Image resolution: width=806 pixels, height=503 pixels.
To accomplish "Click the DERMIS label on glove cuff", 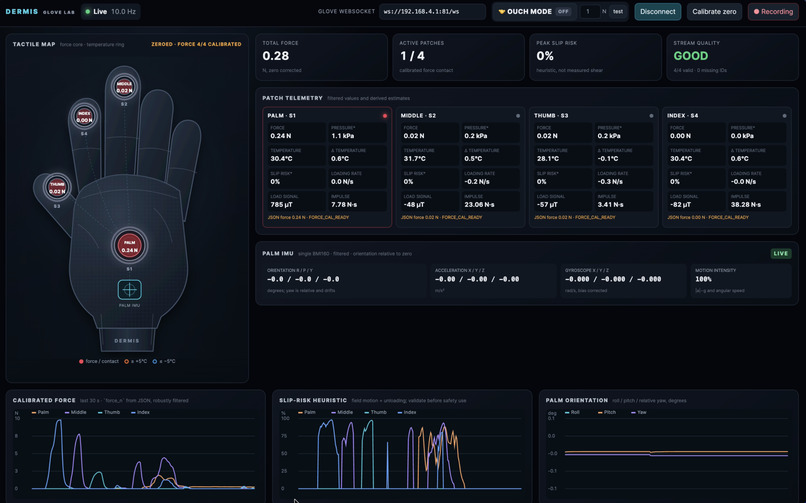I will click(126, 341).
